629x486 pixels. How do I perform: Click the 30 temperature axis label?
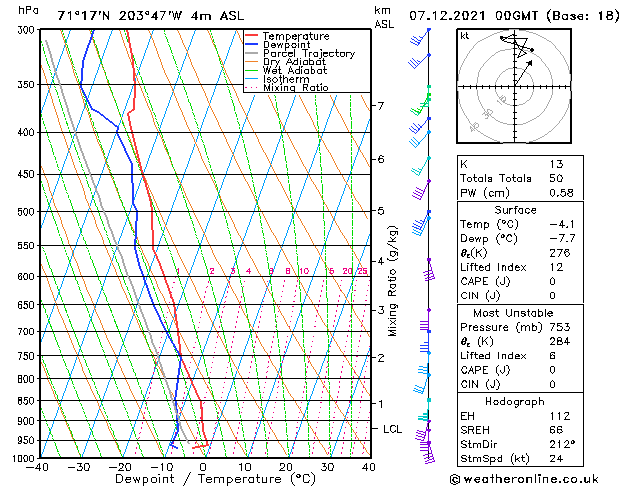click(x=327, y=467)
